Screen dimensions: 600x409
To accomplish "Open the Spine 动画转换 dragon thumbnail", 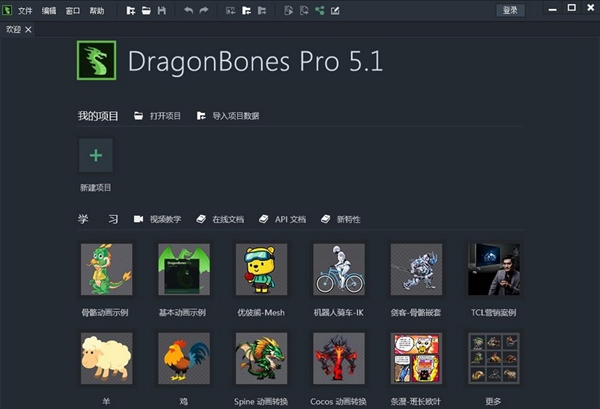I will (x=261, y=358).
